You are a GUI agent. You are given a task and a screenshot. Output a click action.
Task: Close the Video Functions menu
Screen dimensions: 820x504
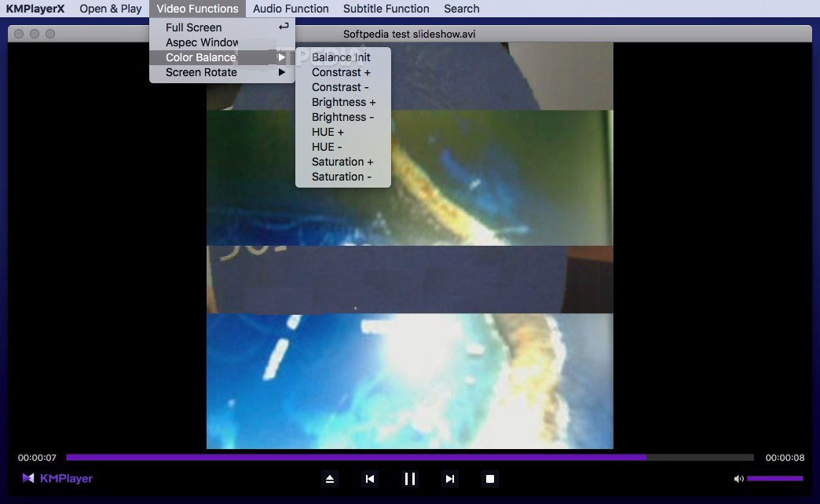click(197, 9)
